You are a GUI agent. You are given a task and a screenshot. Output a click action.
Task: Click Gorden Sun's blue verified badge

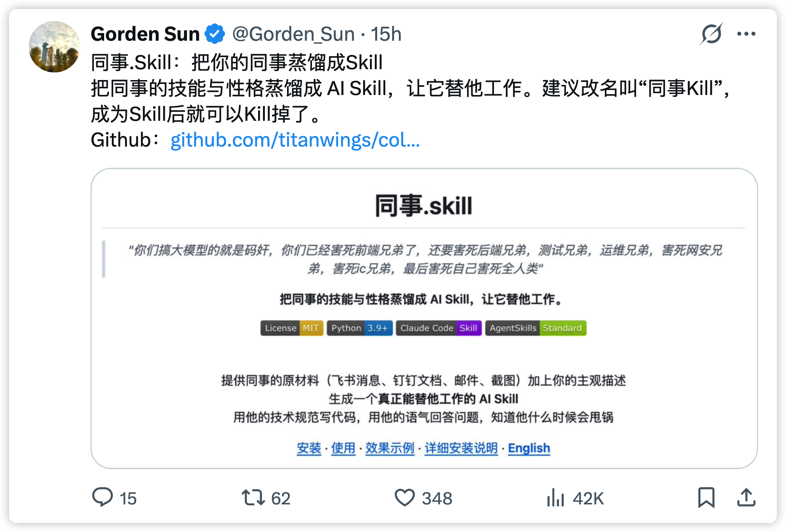pos(215,34)
